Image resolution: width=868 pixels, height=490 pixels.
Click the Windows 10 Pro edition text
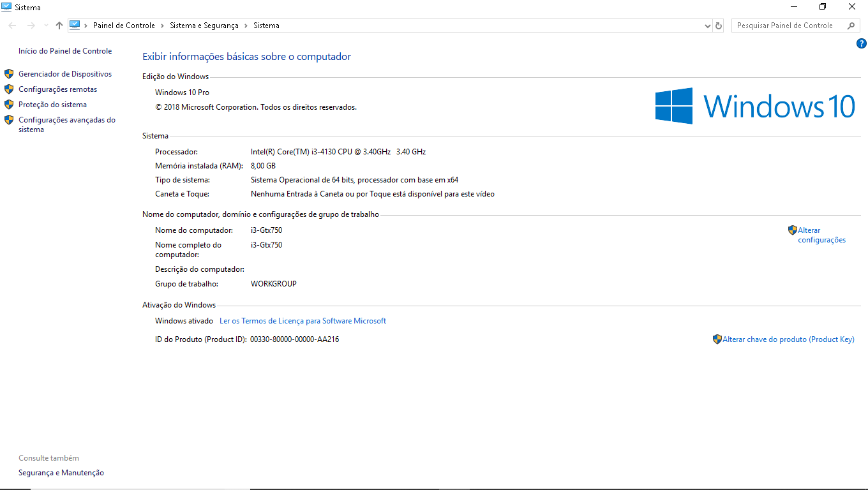click(182, 93)
